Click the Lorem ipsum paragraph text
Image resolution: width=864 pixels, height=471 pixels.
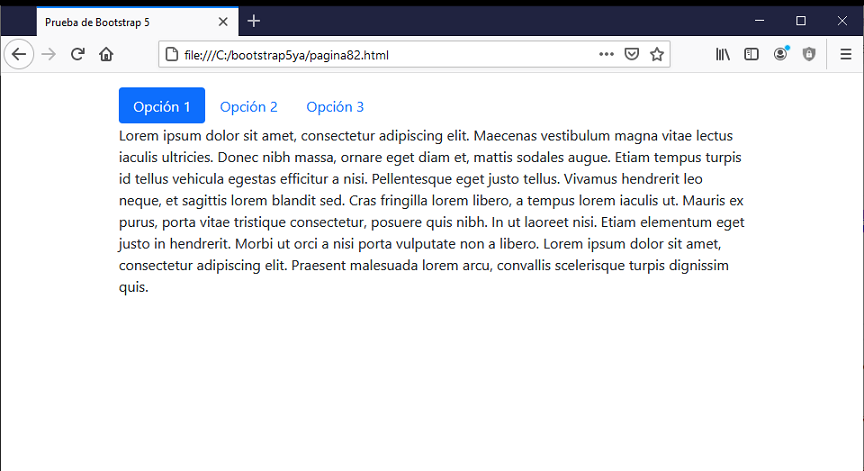pyautogui.click(x=431, y=211)
